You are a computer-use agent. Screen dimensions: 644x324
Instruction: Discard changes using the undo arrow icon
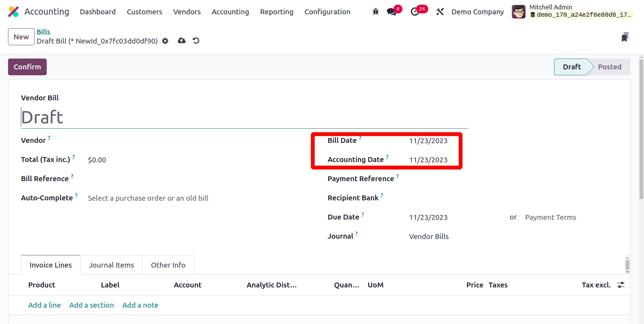pos(196,41)
